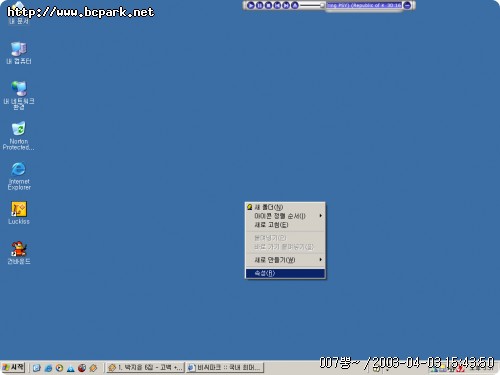Click Play in the mini media player
The width and height of the screenshot is (500, 375).
251,5
